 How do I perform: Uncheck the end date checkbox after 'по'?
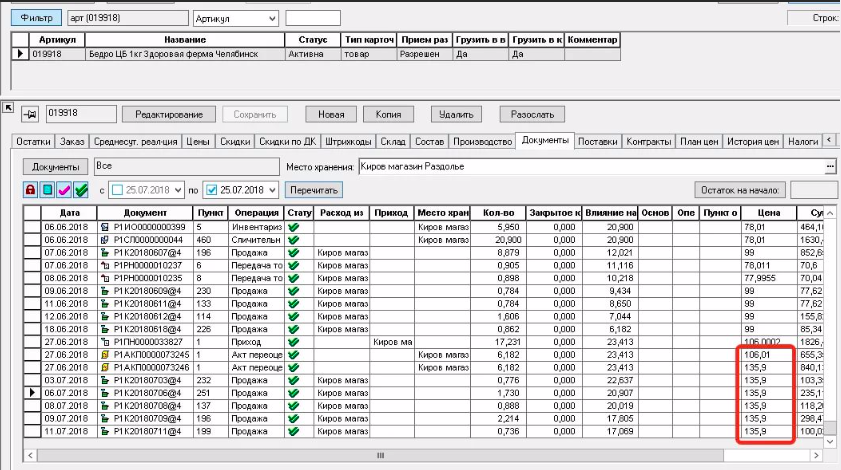(x=212, y=190)
